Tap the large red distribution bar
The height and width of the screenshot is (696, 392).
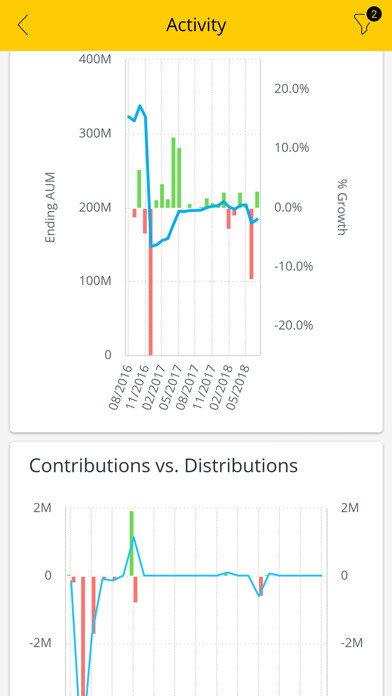83,636
